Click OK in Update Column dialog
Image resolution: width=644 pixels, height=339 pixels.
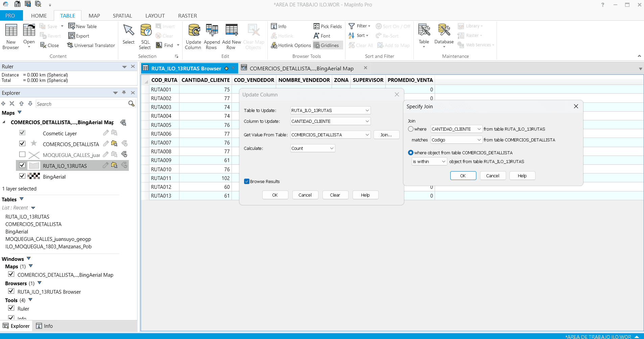275,195
